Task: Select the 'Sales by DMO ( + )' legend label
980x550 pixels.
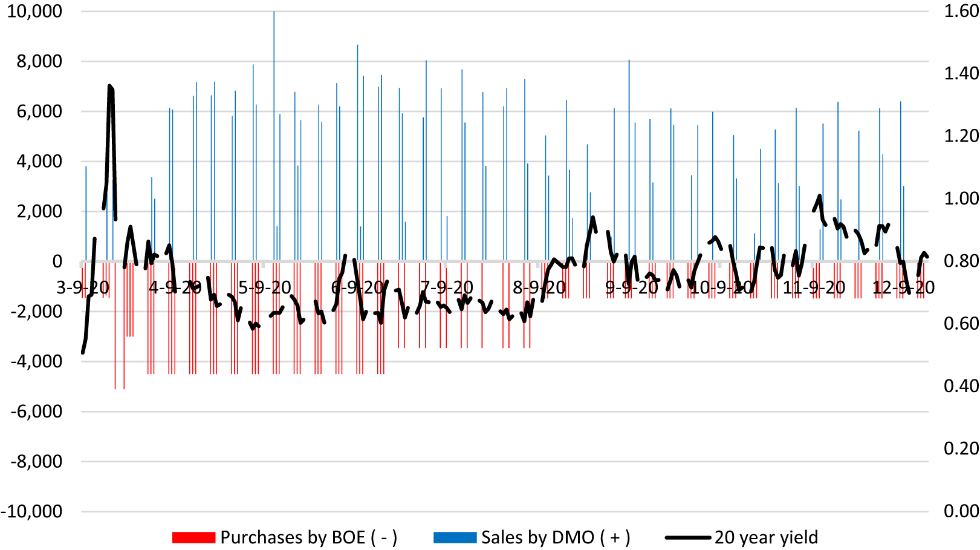Action: pos(556,537)
